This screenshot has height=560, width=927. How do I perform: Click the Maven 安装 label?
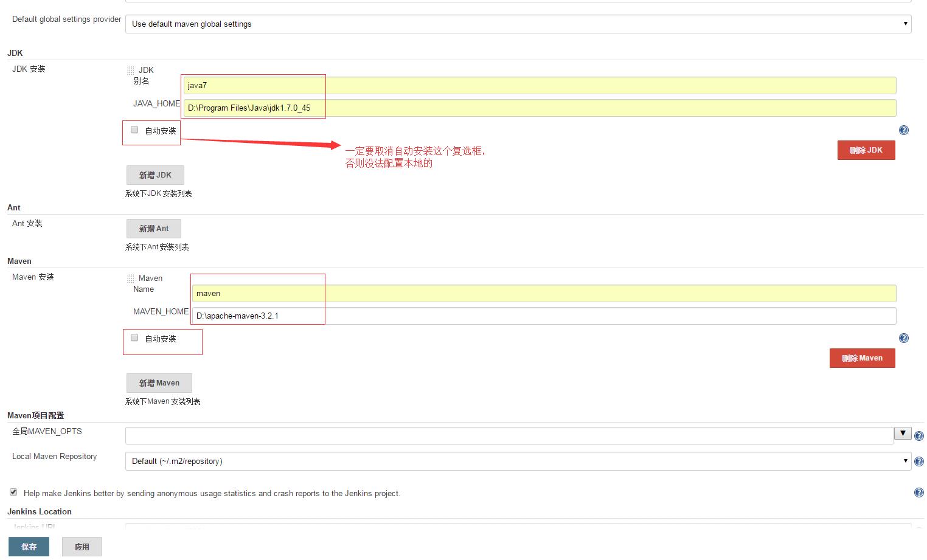tap(33, 277)
